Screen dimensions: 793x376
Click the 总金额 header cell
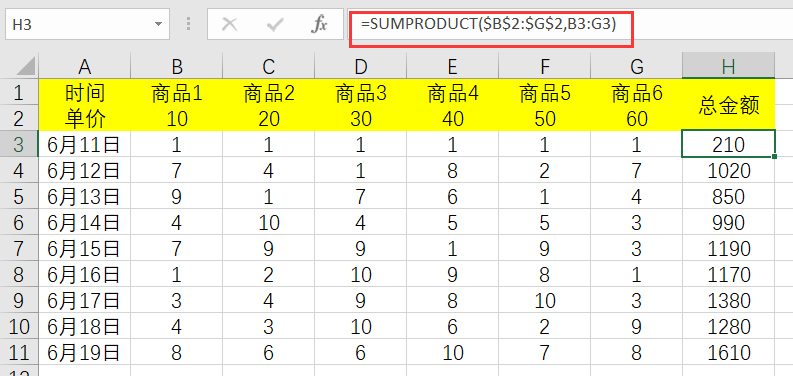click(728, 105)
